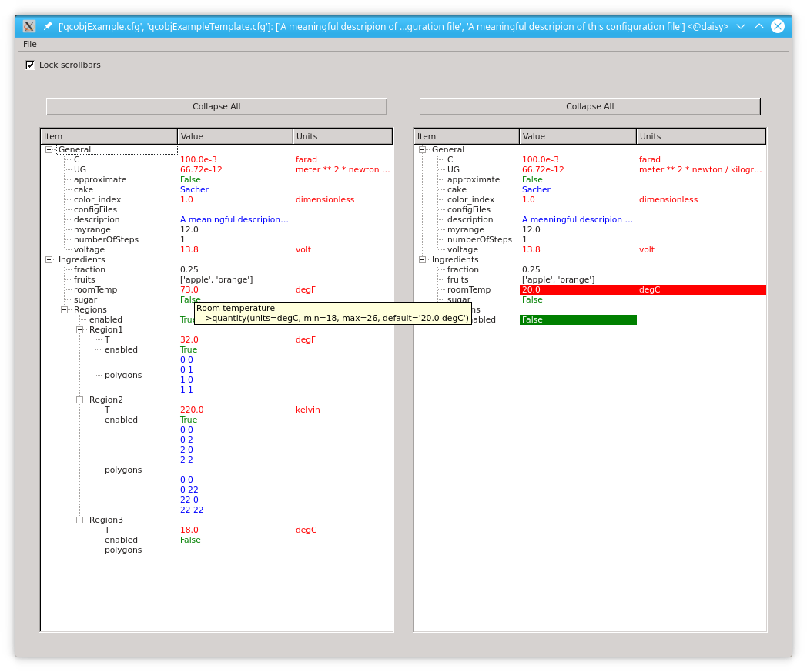
Task: Collapse the Ingredients node in right tree
Action: pyautogui.click(x=423, y=260)
